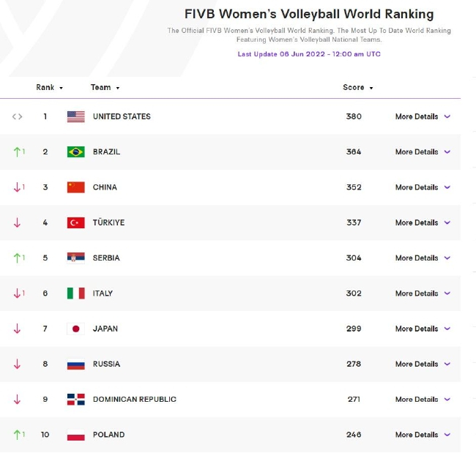Click Brazil's green up-arrow rank change icon
This screenshot has width=476, height=453.
pyautogui.click(x=17, y=151)
